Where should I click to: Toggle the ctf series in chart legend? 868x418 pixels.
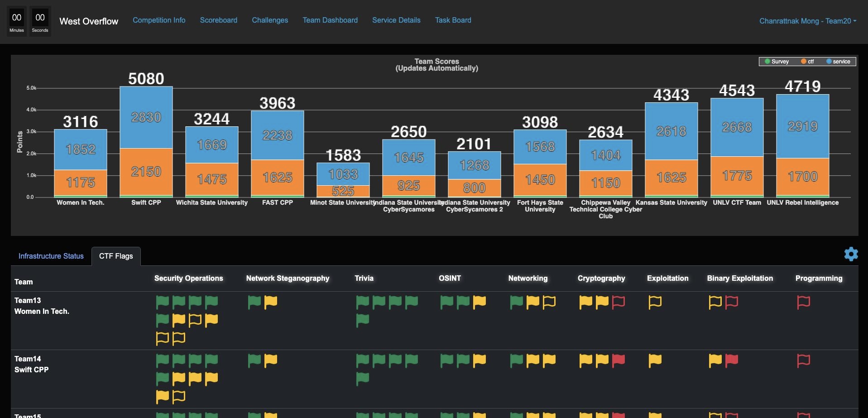[x=807, y=62]
